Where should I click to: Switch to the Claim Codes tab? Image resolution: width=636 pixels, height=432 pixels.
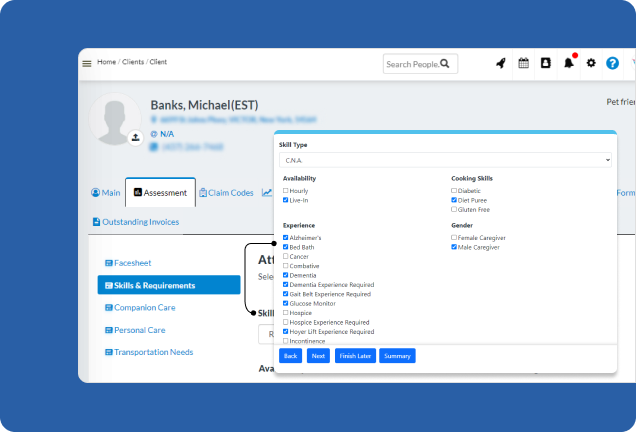tap(226, 193)
